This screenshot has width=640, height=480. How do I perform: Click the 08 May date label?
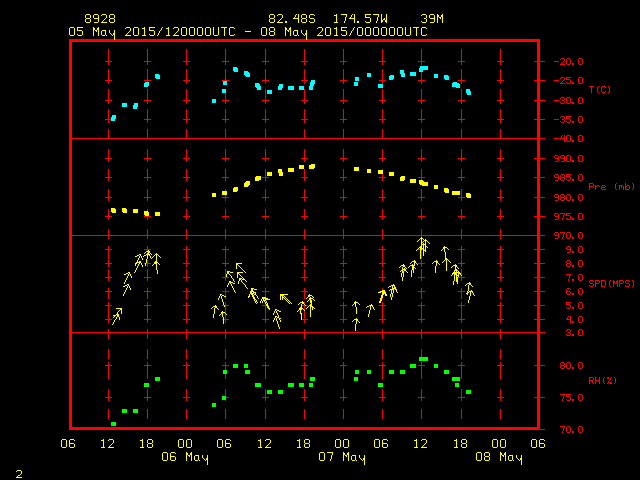coord(499,457)
